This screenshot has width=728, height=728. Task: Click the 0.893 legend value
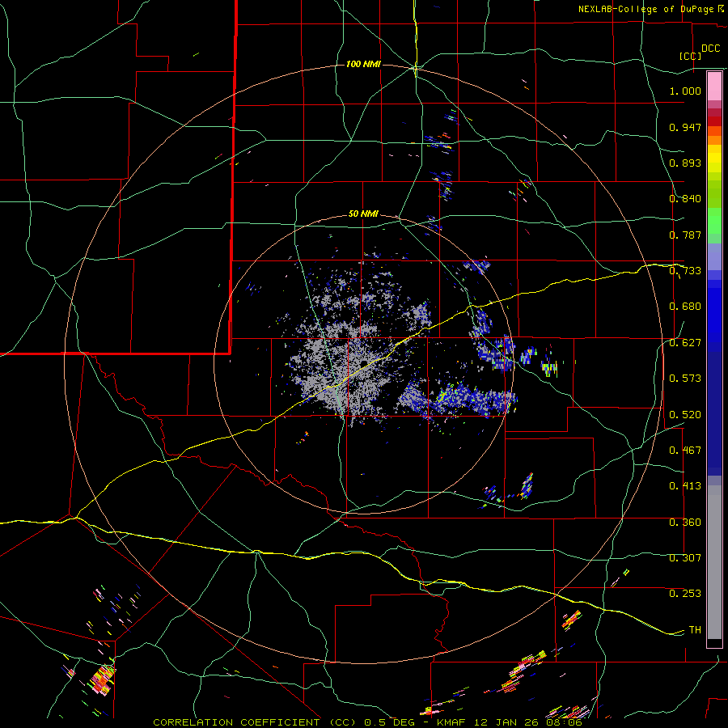(685, 163)
